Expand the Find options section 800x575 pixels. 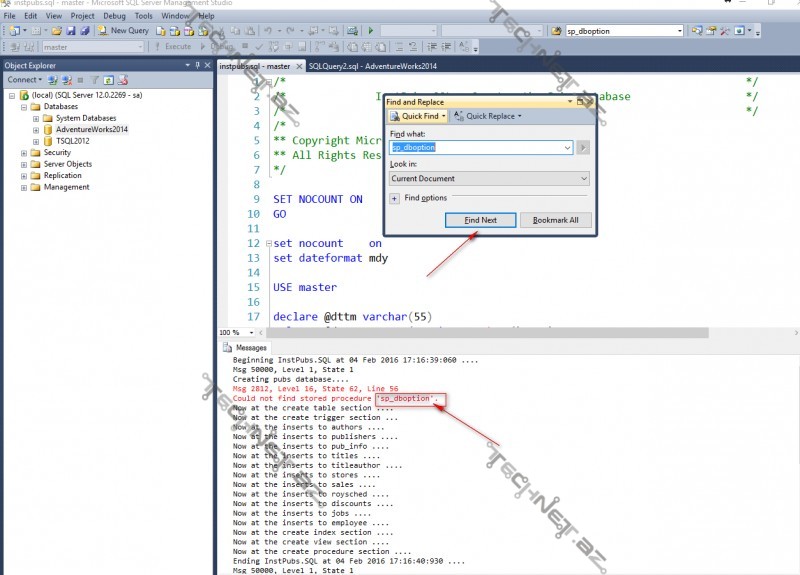tap(395, 198)
